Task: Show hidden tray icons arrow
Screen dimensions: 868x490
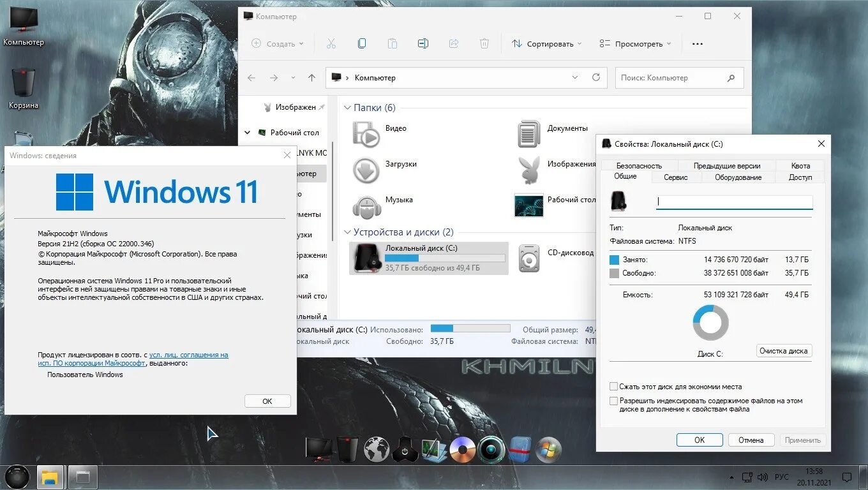Action: [x=731, y=477]
